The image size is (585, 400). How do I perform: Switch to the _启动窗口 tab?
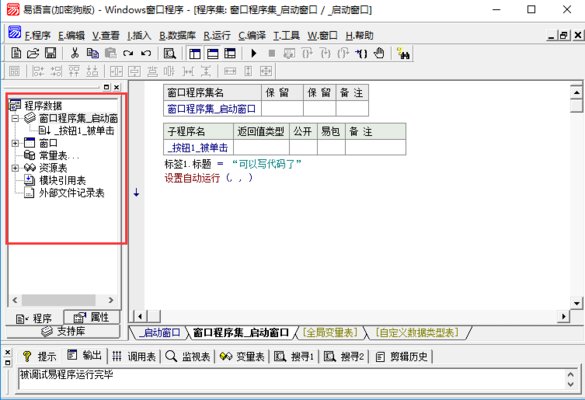point(159,332)
